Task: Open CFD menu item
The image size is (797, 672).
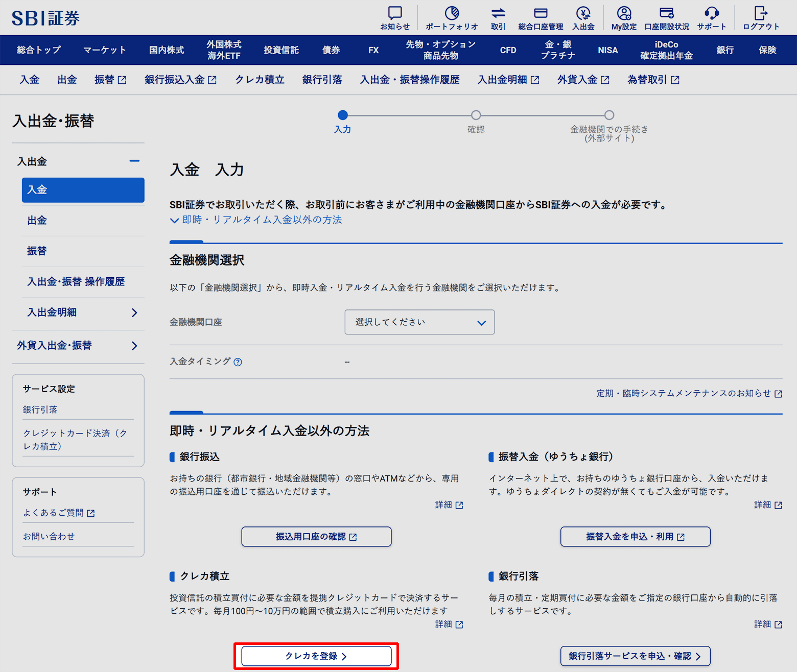Action: click(508, 50)
